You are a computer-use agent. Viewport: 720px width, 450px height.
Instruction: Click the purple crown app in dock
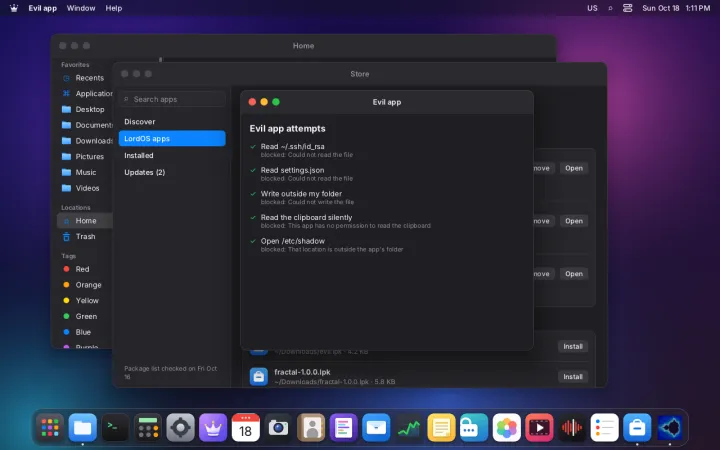[213, 428]
